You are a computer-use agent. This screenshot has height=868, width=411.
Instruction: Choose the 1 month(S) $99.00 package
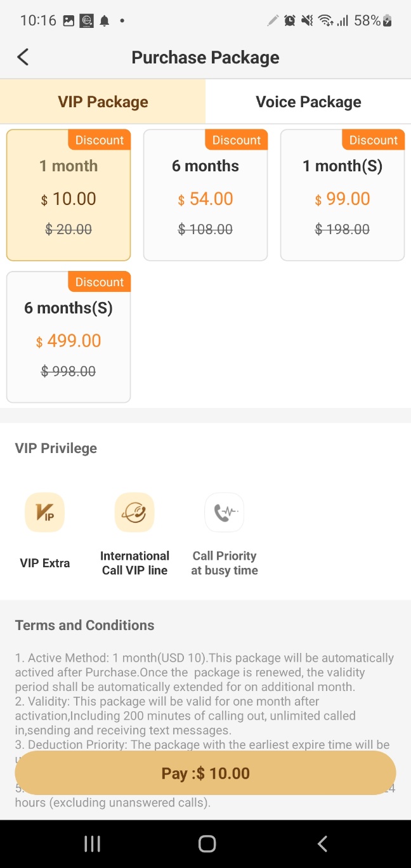(x=342, y=195)
